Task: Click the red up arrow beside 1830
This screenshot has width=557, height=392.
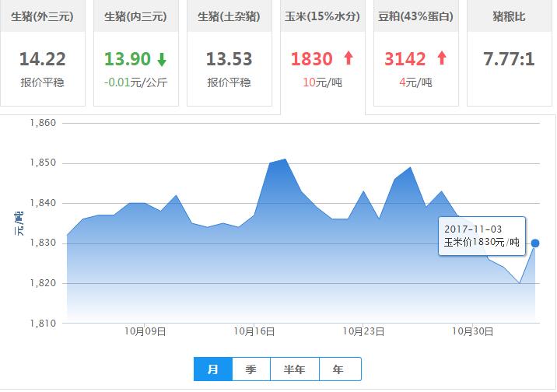Action: pos(349,58)
